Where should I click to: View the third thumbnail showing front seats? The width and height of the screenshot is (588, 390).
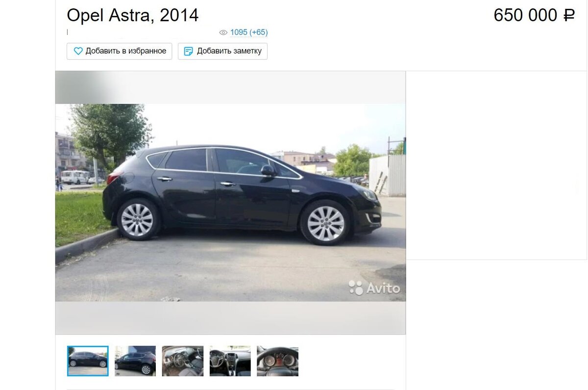click(183, 361)
